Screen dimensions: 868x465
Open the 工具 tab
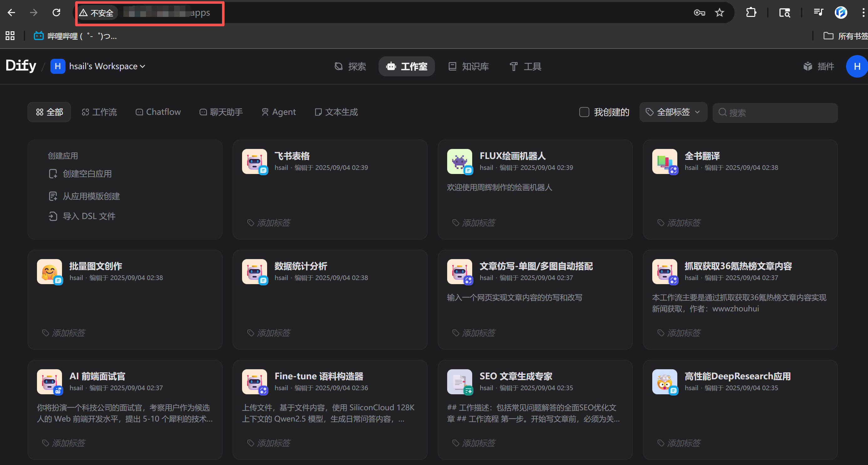(x=525, y=66)
